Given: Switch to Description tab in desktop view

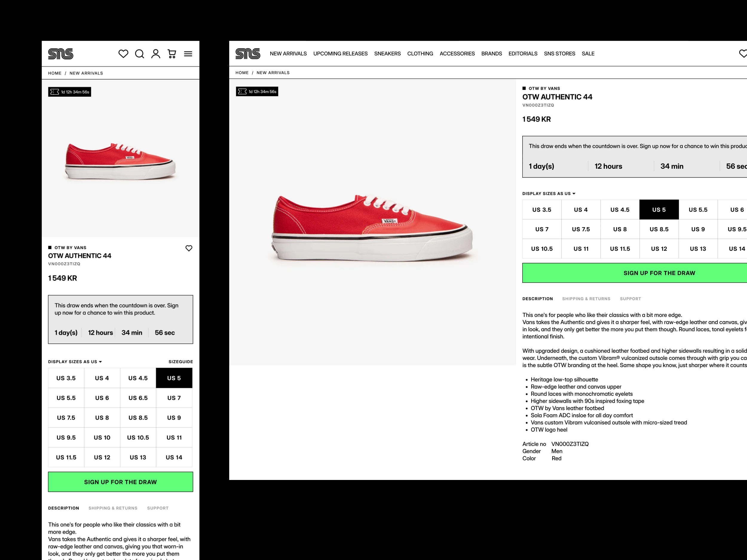Looking at the screenshot, I should pyautogui.click(x=538, y=299).
